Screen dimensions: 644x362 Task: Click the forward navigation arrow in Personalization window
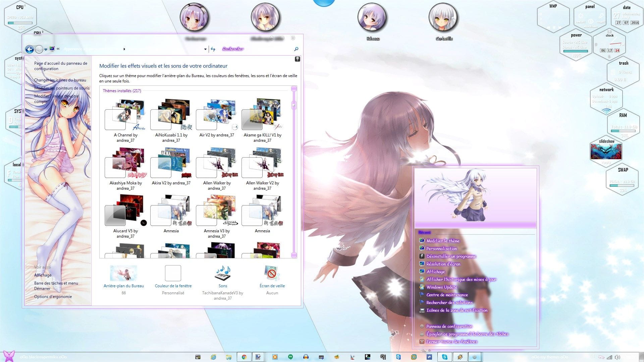pos(39,49)
